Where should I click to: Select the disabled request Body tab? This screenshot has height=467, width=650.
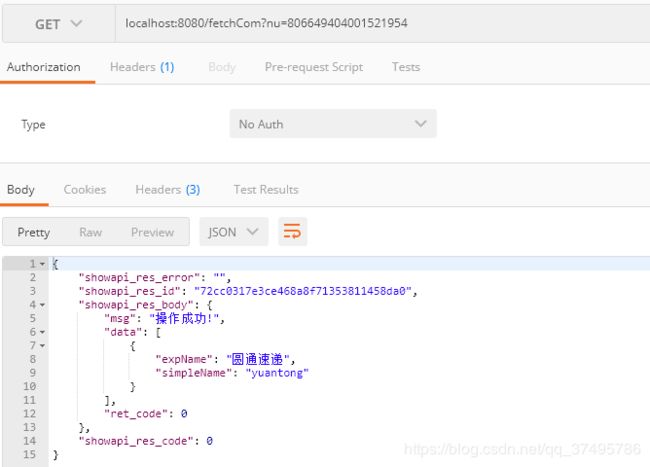point(222,67)
